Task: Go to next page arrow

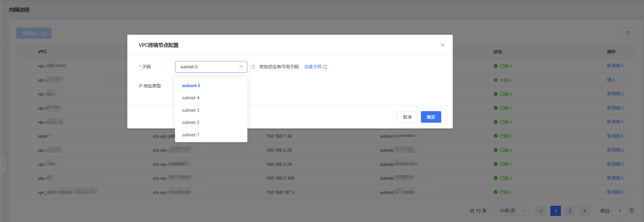Action: click(x=584, y=211)
